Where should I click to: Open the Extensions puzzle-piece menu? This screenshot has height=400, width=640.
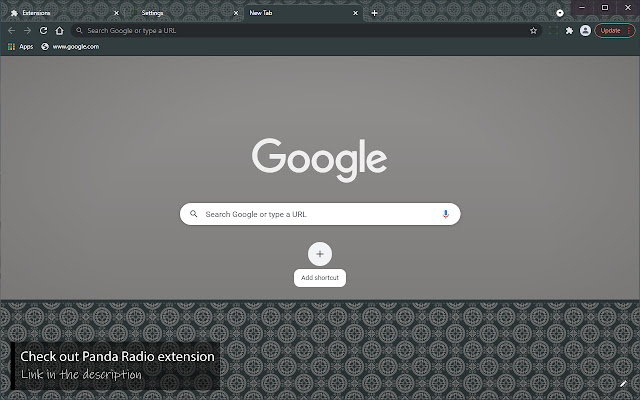tap(569, 31)
